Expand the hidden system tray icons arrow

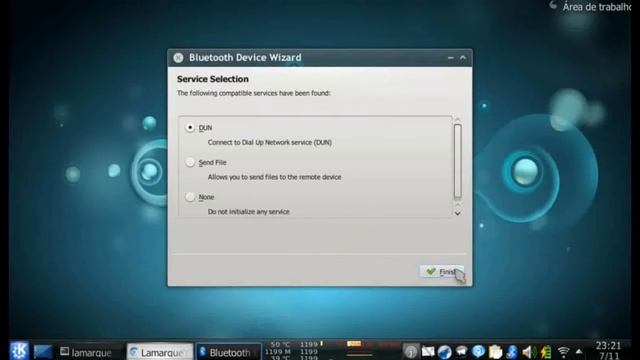click(x=579, y=351)
